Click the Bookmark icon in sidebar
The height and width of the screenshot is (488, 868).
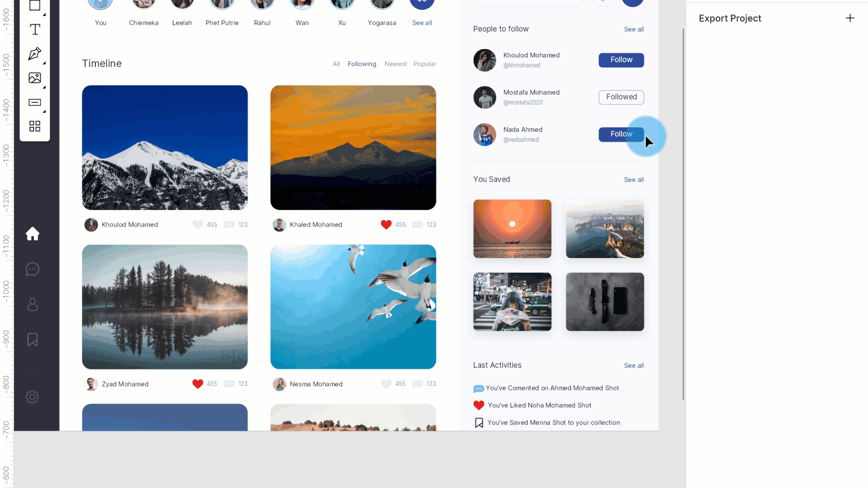click(33, 340)
